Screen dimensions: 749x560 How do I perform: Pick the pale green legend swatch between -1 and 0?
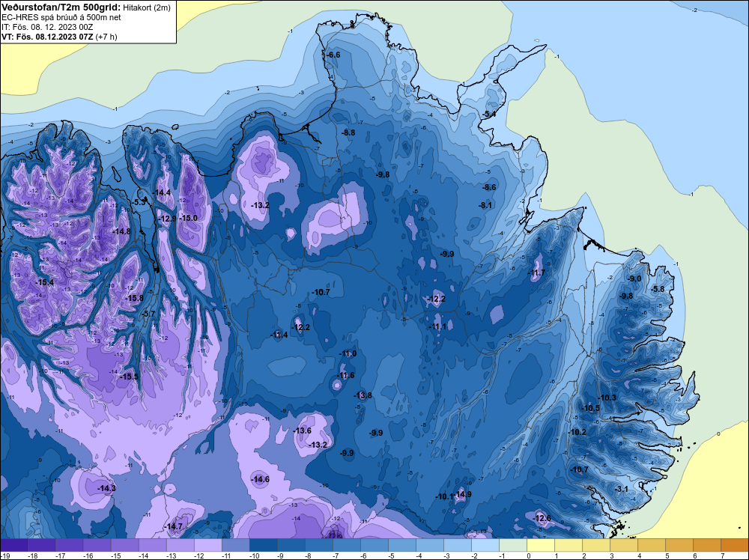click(512, 545)
